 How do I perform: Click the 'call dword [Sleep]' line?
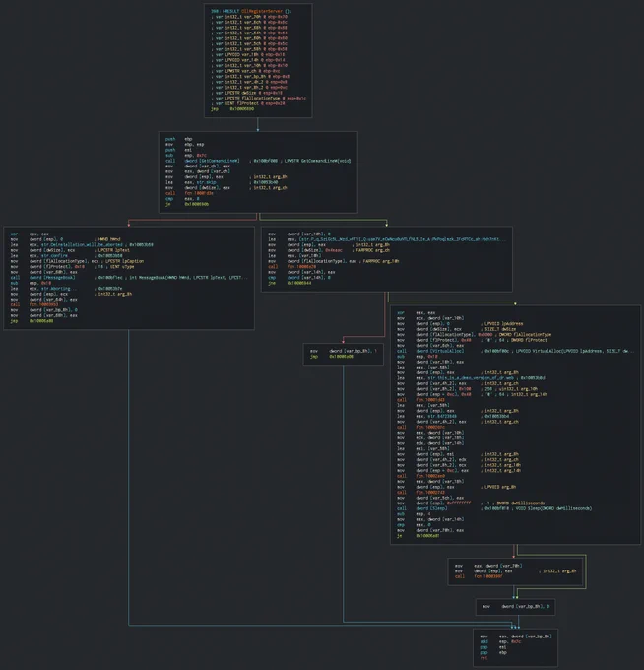[494, 508]
